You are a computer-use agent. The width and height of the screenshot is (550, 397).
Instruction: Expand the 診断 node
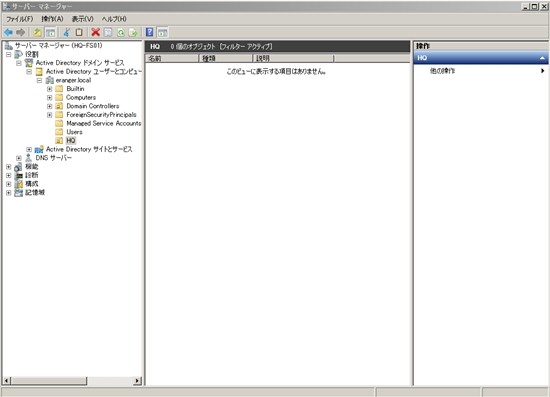(x=9, y=175)
